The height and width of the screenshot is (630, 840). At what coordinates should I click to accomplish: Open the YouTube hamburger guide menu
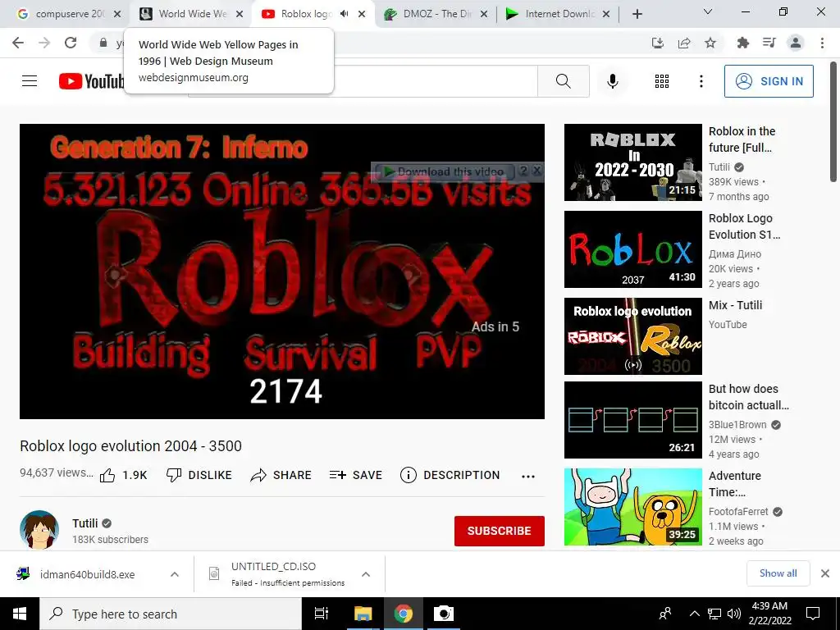point(30,81)
